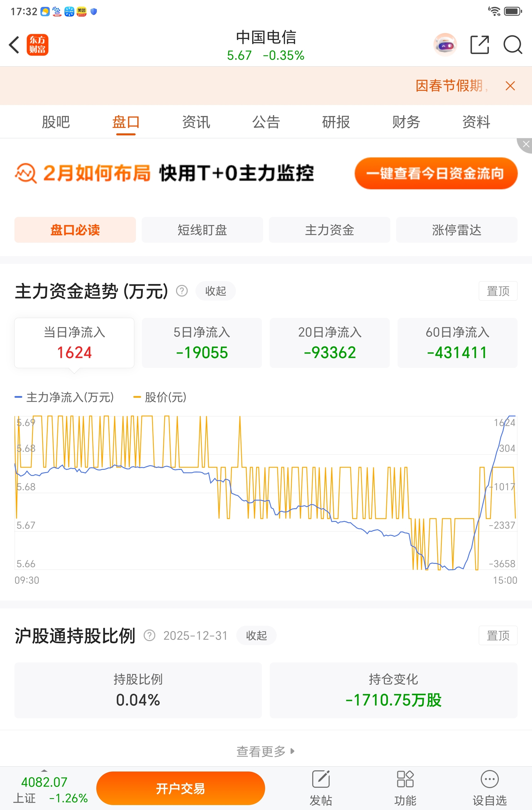Go back with the left arrow icon

pyautogui.click(x=14, y=45)
